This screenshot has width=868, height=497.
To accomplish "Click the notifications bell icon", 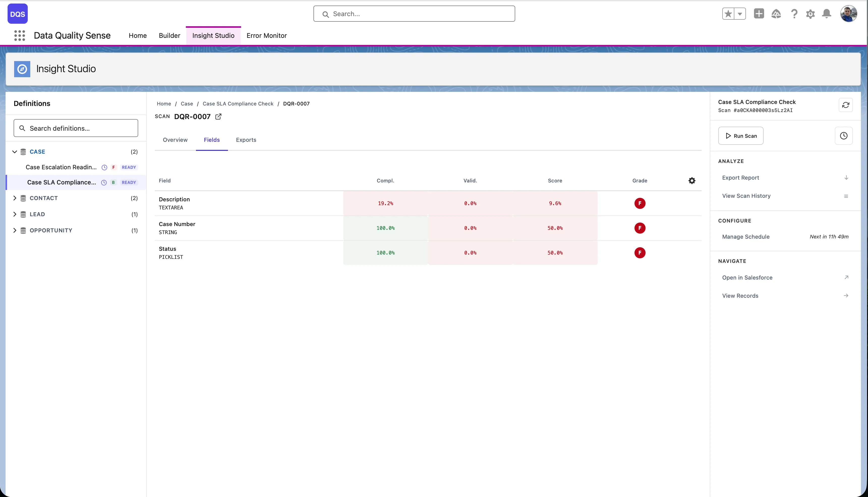I will click(x=826, y=14).
